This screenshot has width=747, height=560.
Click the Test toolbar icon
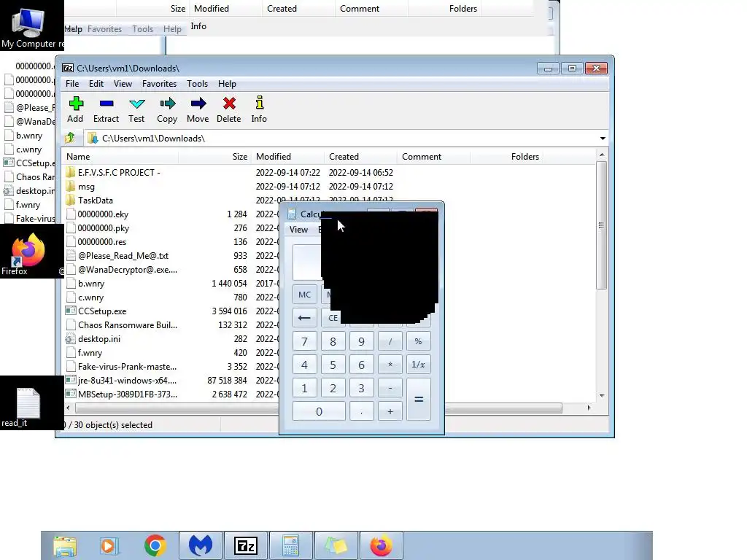[136, 109]
